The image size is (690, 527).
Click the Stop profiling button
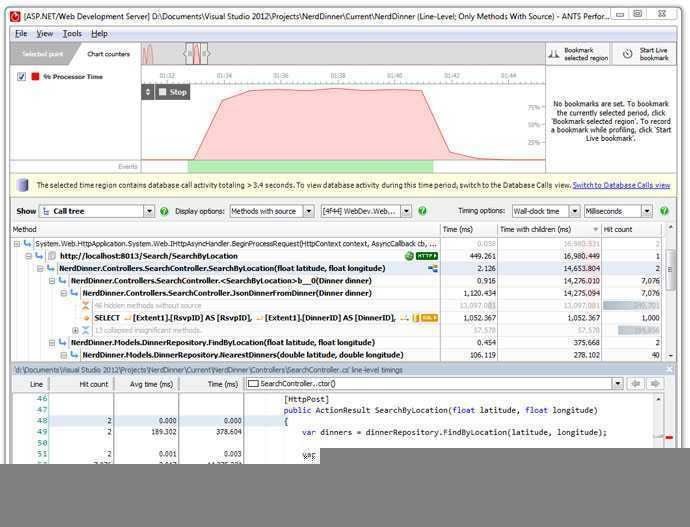[x=173, y=92]
